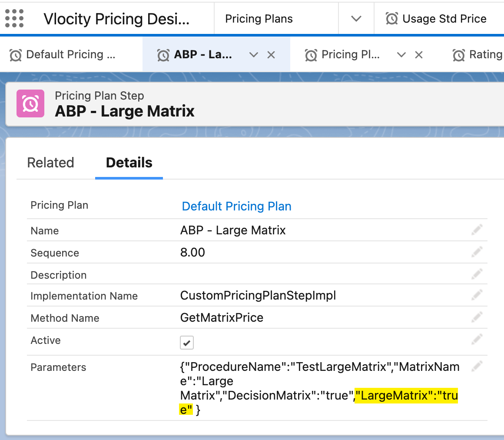Screen dimensions: 504x440
Task: Edit the Sequence field with pencil icon
Action: point(477,252)
